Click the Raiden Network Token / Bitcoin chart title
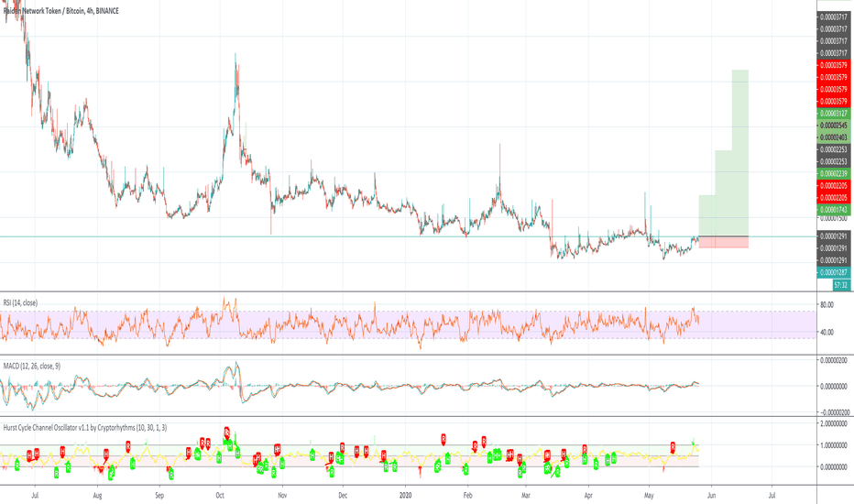This screenshot has width=854, height=504. pos(61,11)
